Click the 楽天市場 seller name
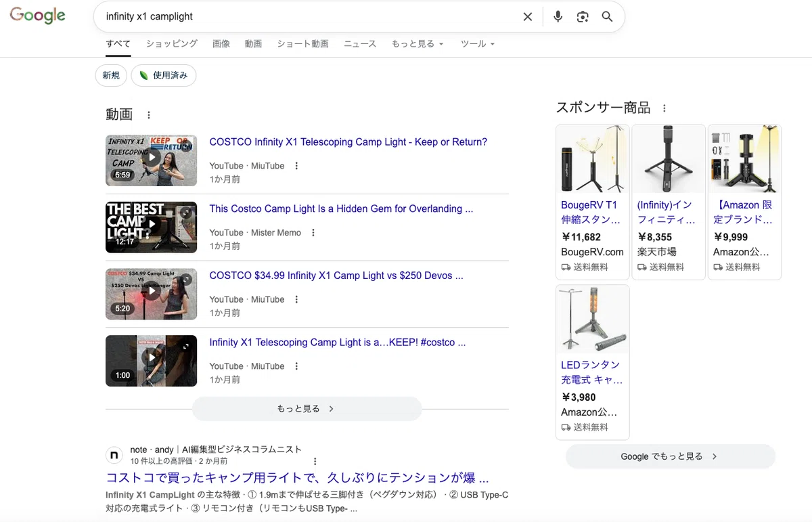This screenshot has height=522, width=812. point(657,252)
